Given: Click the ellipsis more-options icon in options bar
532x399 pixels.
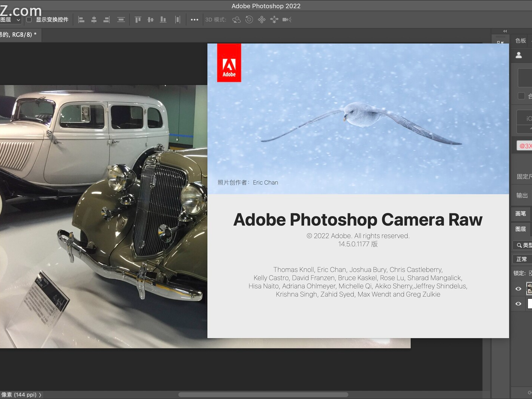Looking at the screenshot, I should tap(194, 19).
